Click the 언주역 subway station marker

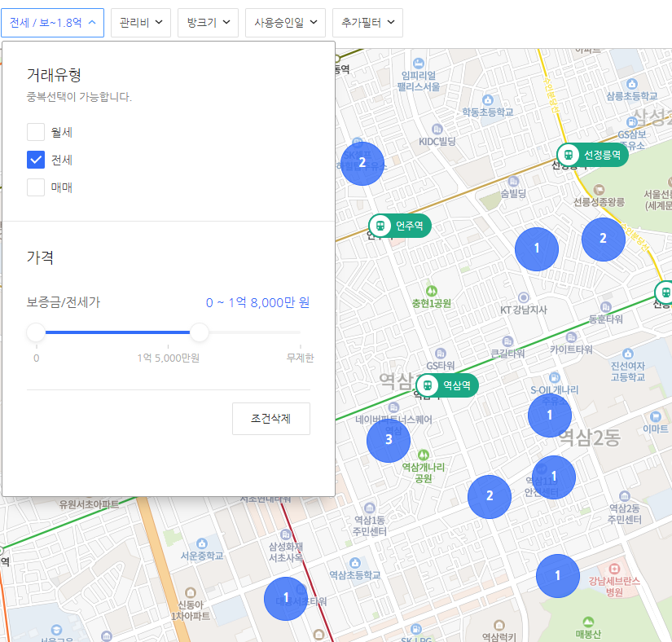click(x=399, y=226)
